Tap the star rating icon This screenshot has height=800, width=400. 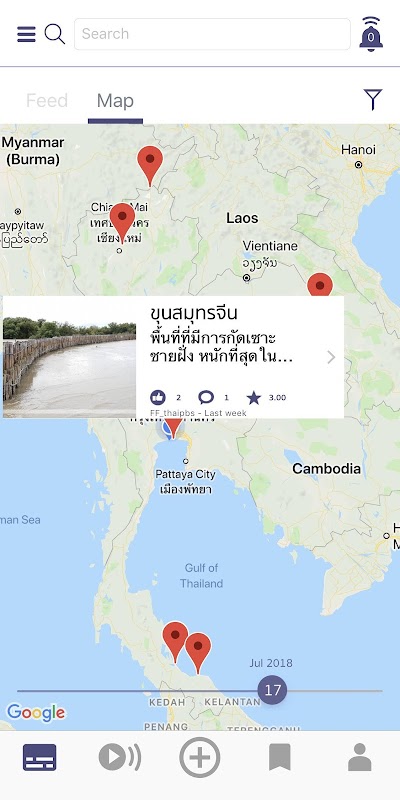[254, 397]
